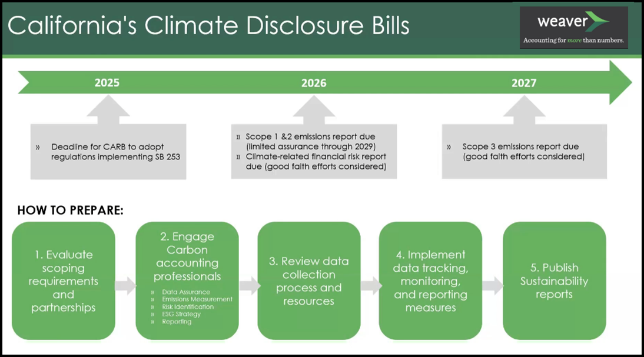Click the slide title California's Climate Disclosure Bills
The width and height of the screenshot is (644, 357).
pyautogui.click(x=208, y=26)
